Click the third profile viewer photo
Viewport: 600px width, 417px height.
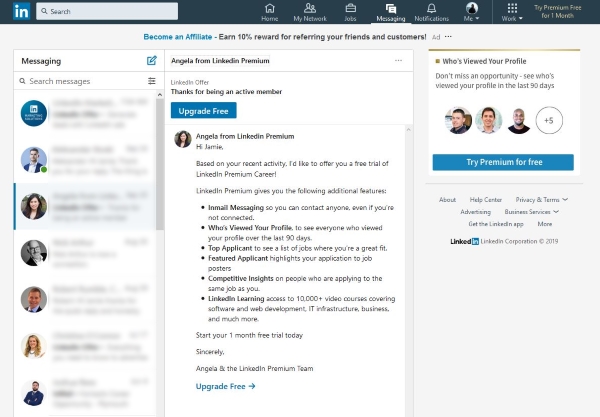pyautogui.click(x=519, y=121)
